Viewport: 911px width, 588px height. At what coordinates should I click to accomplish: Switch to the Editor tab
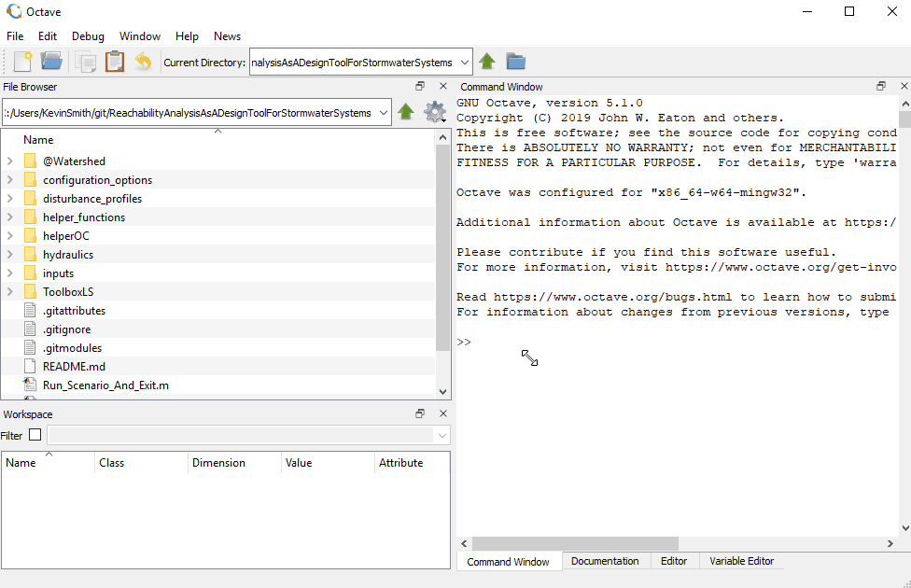(x=674, y=561)
